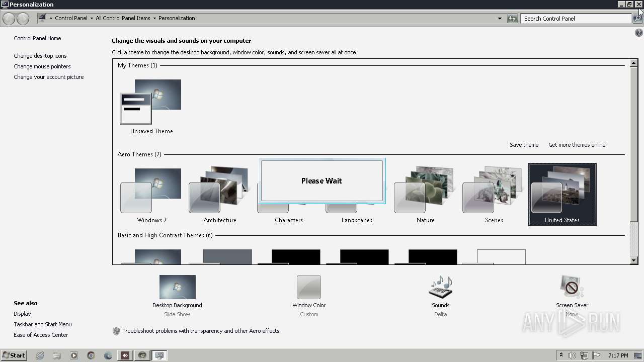Open Chrome from the taskbar
Image resolution: width=644 pixels, height=362 pixels.
click(x=91, y=355)
